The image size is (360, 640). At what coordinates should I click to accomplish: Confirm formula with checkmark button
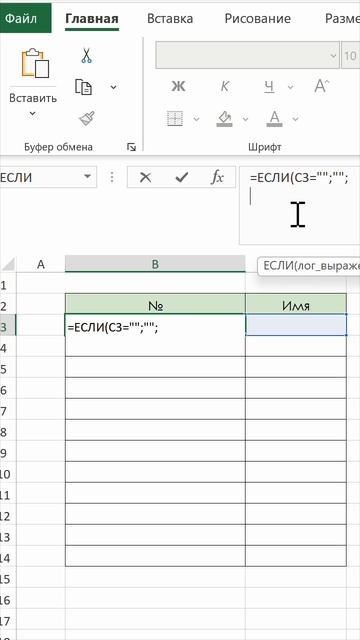point(181,177)
